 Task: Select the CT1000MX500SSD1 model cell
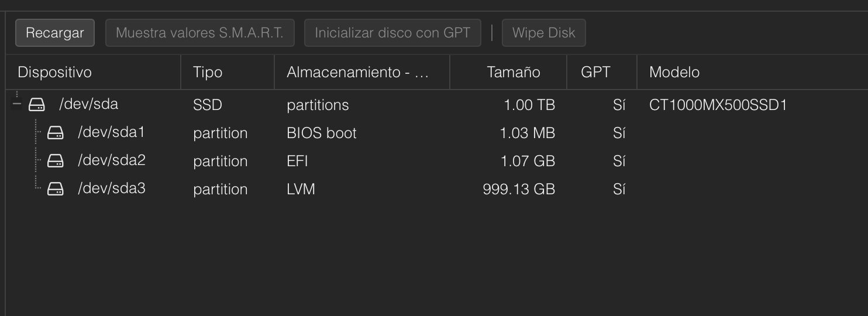point(718,105)
